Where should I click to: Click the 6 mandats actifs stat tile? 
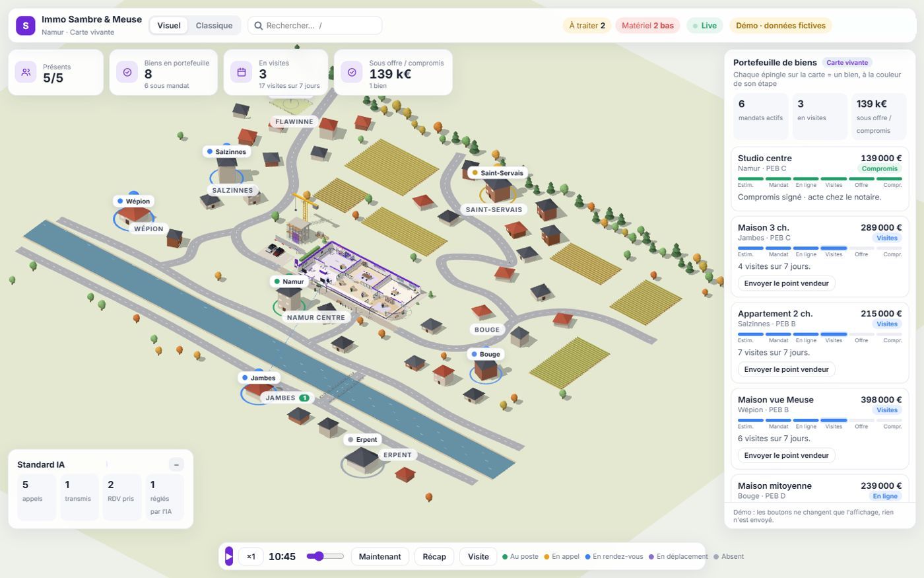click(x=760, y=116)
